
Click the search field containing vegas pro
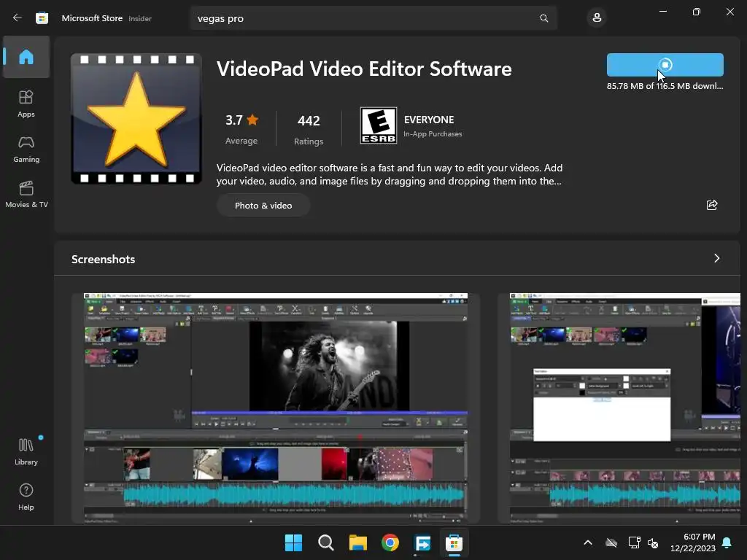pos(373,18)
